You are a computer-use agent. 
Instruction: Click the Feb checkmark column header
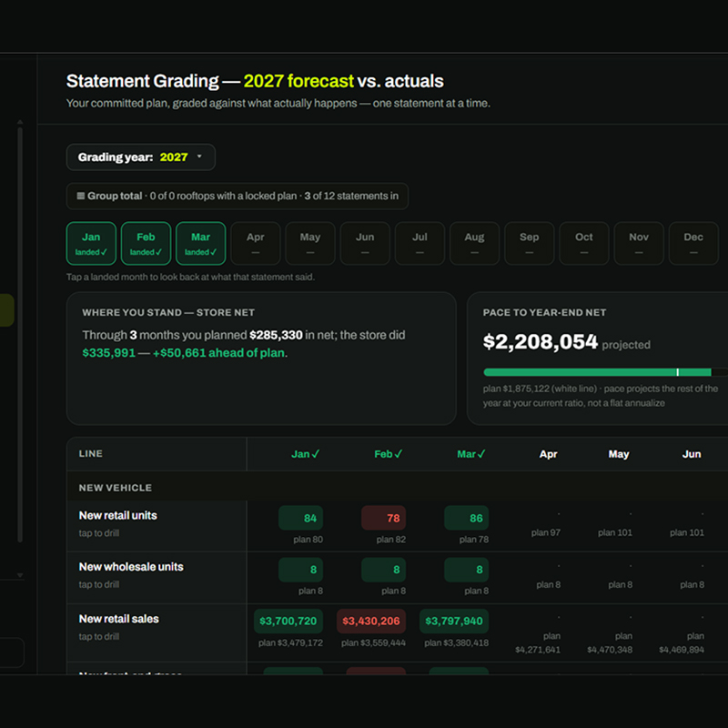point(389,454)
